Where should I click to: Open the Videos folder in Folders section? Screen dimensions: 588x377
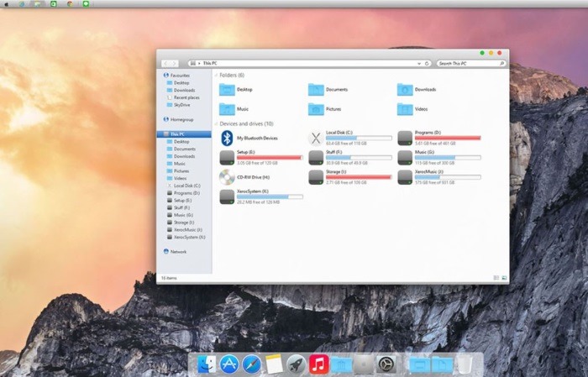click(405, 109)
